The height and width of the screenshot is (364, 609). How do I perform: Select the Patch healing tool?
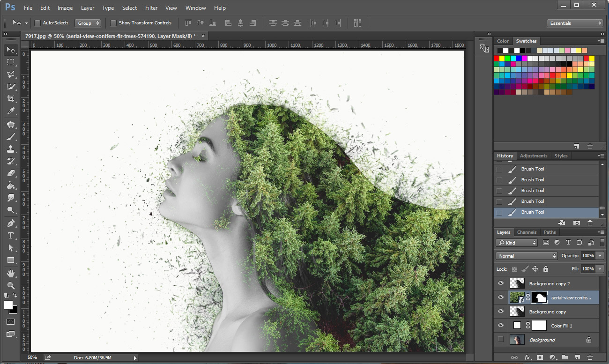point(11,125)
